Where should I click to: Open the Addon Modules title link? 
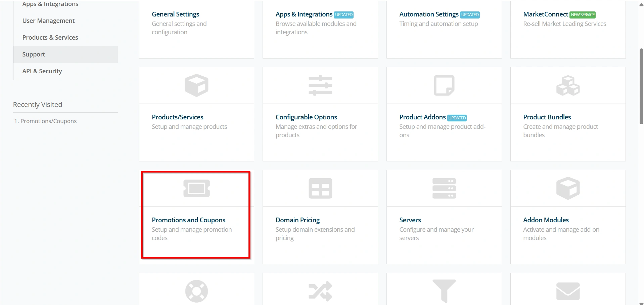[546, 220]
